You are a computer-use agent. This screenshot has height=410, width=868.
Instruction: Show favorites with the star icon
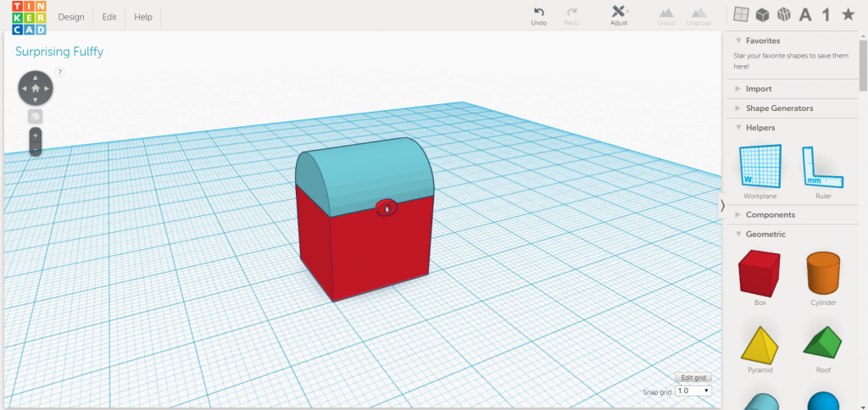pos(848,14)
